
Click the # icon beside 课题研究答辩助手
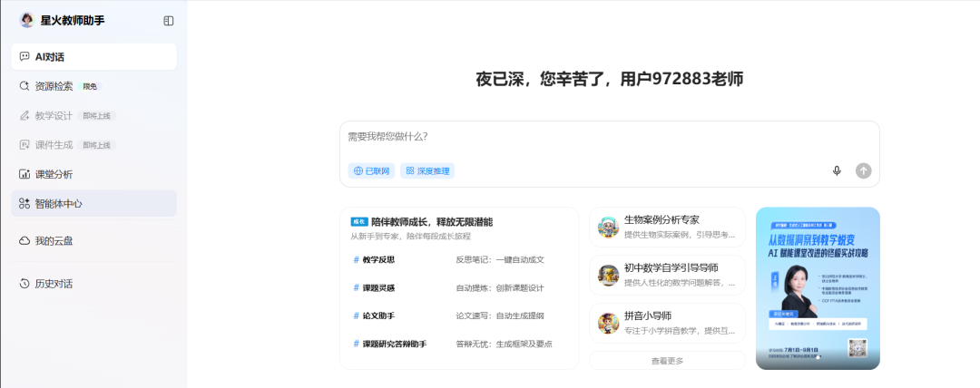(357, 344)
